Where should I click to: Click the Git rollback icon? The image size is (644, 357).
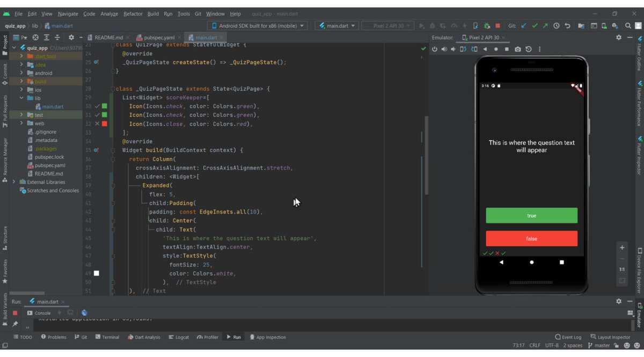567,26
